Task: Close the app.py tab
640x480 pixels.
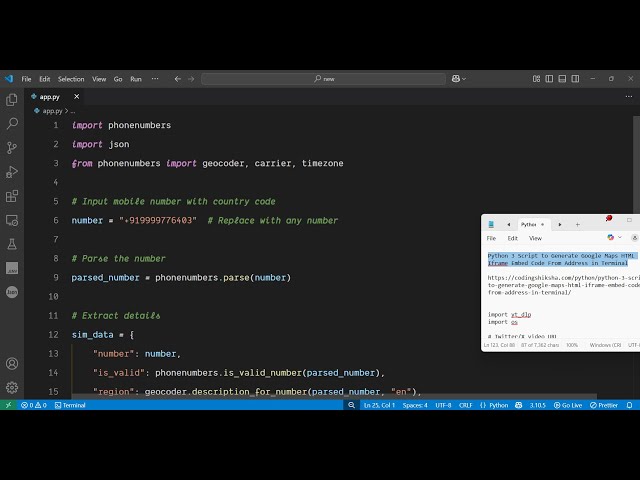Action: point(77,97)
